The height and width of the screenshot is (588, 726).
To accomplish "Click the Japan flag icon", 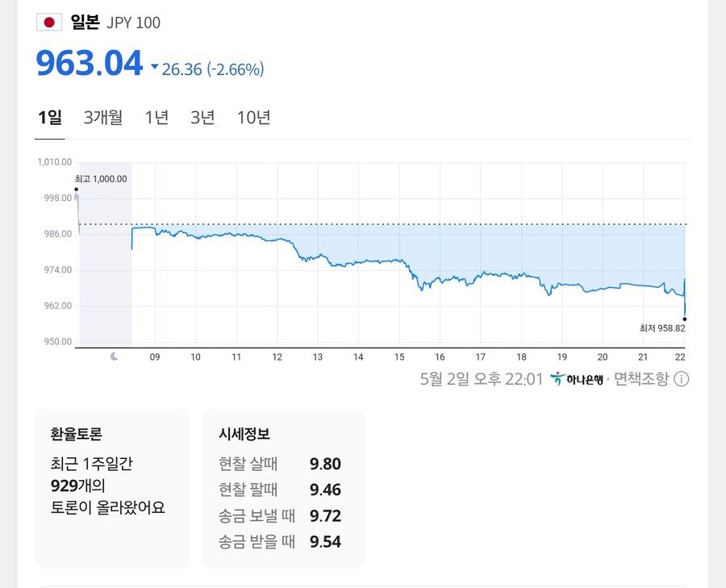I will 51,23.
